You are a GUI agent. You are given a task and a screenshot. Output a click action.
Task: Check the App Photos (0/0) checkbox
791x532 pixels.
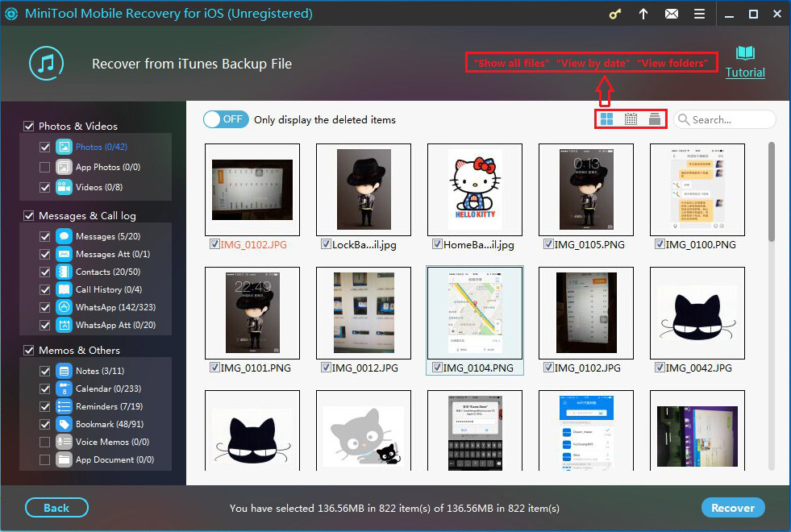tap(45, 167)
